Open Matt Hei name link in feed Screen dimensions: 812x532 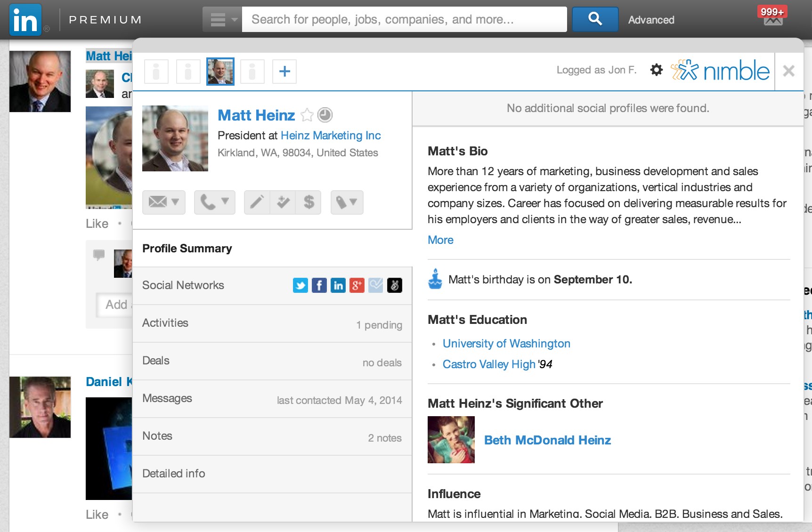point(109,56)
